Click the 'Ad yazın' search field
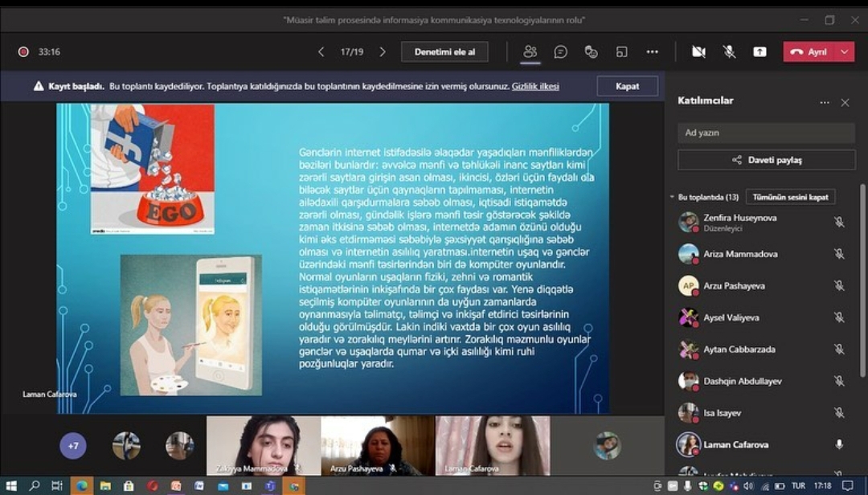This screenshot has height=495, width=868. pos(766,133)
